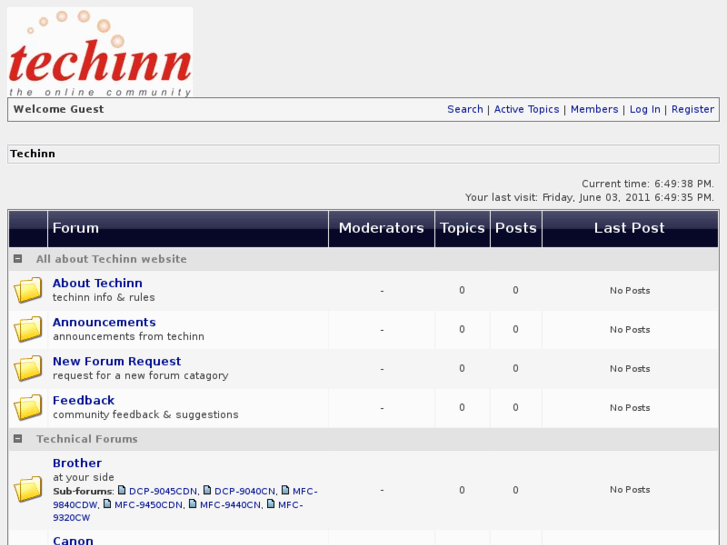Go to Active Topics
The image size is (727, 545).
[x=526, y=109]
